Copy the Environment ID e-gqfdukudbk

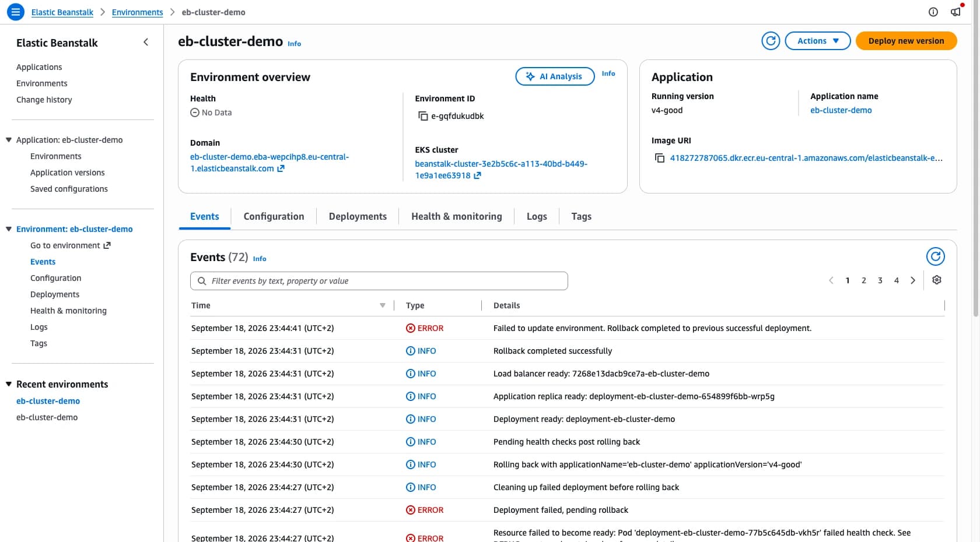[423, 116]
